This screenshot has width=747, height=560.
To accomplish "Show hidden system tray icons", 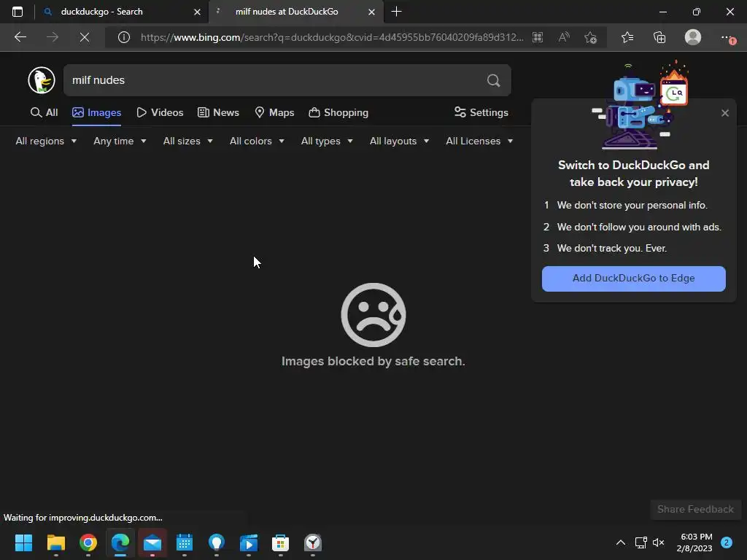I will (x=620, y=542).
